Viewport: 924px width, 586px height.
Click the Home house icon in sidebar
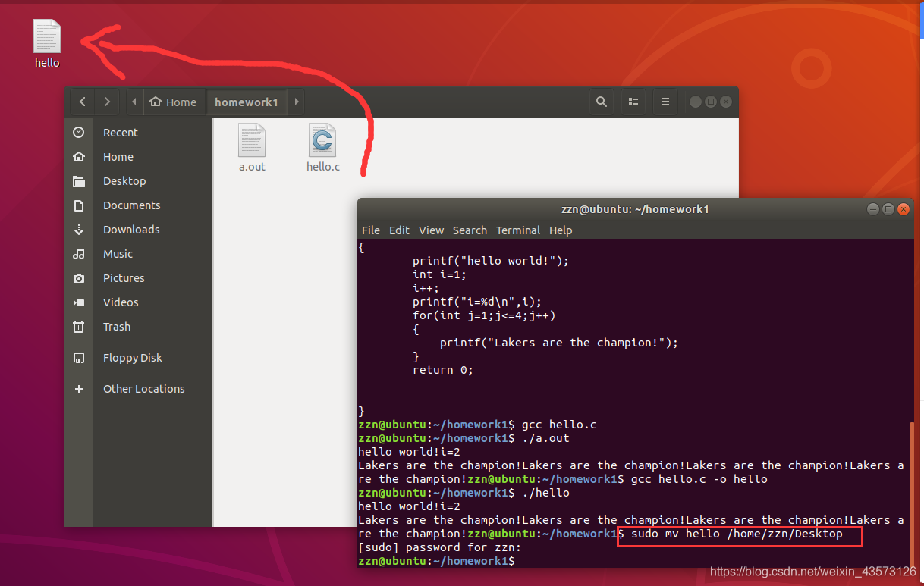click(79, 157)
